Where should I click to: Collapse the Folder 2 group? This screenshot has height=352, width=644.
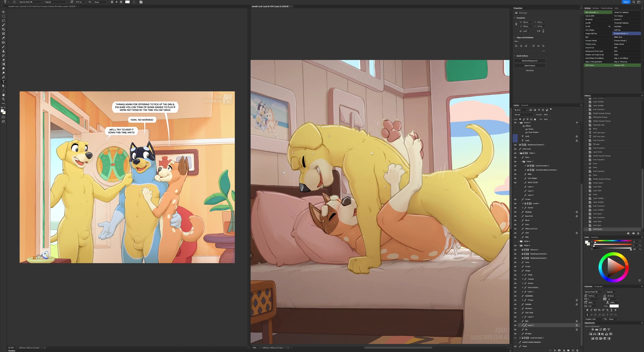coord(519,153)
